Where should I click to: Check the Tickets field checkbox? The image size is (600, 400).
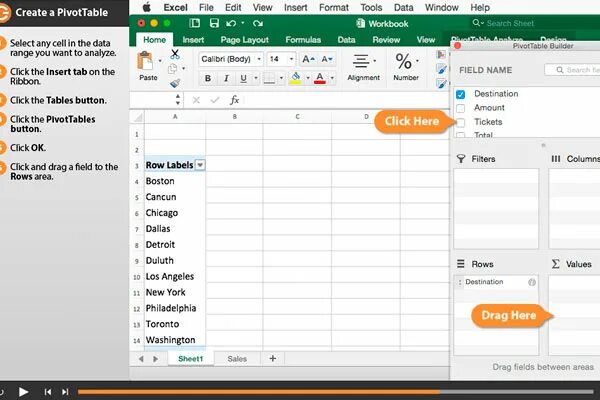pyautogui.click(x=461, y=122)
